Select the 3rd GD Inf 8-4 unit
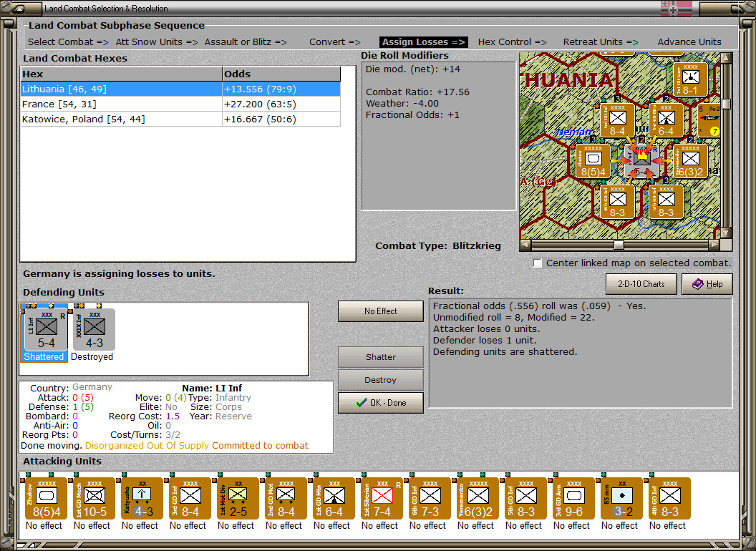The image size is (756, 551). pos(190,498)
